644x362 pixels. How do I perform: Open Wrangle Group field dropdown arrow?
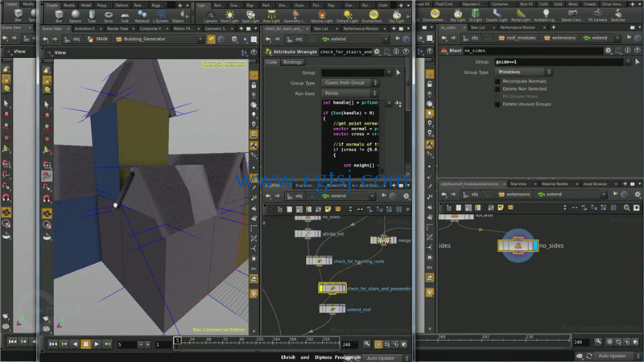pyautogui.click(x=389, y=72)
